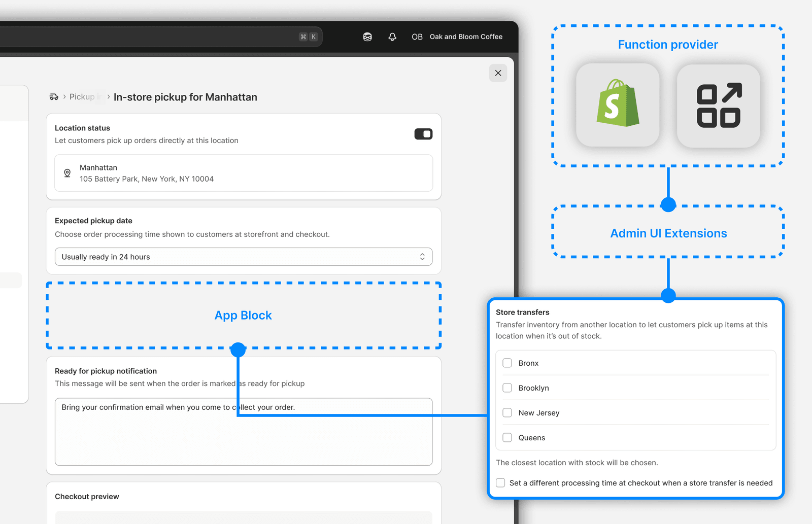Click the 'Store transfers' heading
The image size is (812, 524).
[523, 312]
